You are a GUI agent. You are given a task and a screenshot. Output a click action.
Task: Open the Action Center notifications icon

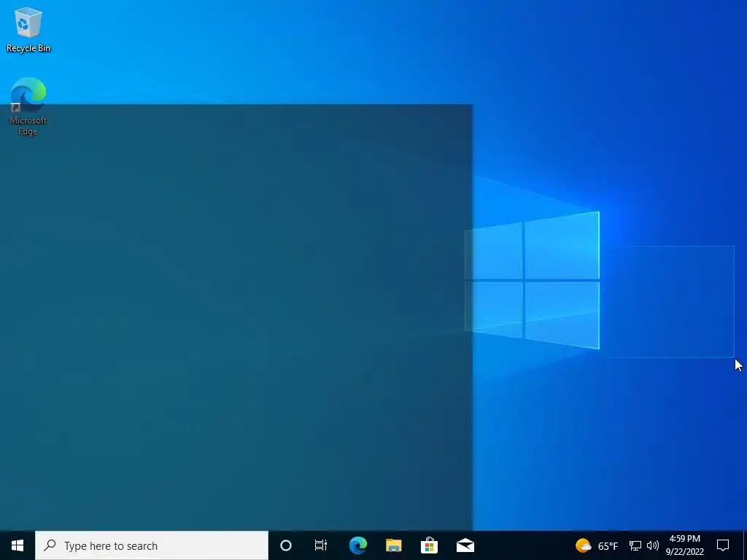click(x=723, y=545)
